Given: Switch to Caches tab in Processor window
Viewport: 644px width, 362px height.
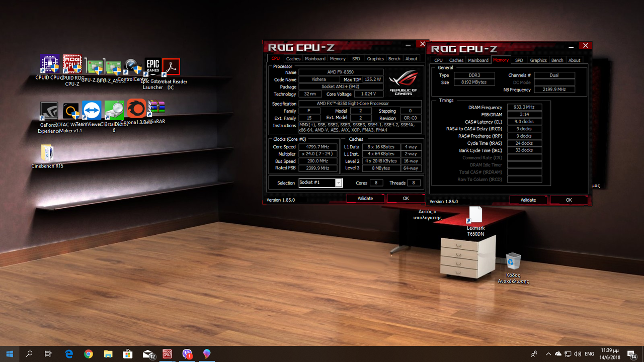Looking at the screenshot, I should [293, 58].
